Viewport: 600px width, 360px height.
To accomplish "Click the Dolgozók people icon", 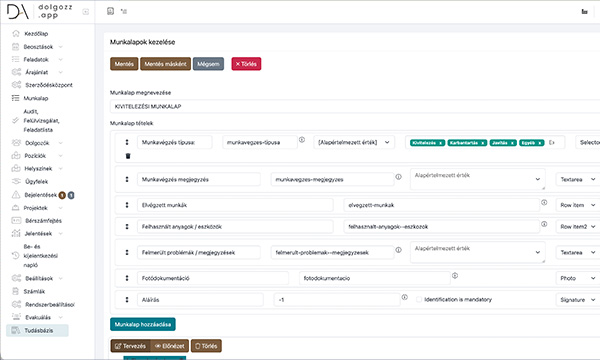I will pyautogui.click(x=16, y=143).
